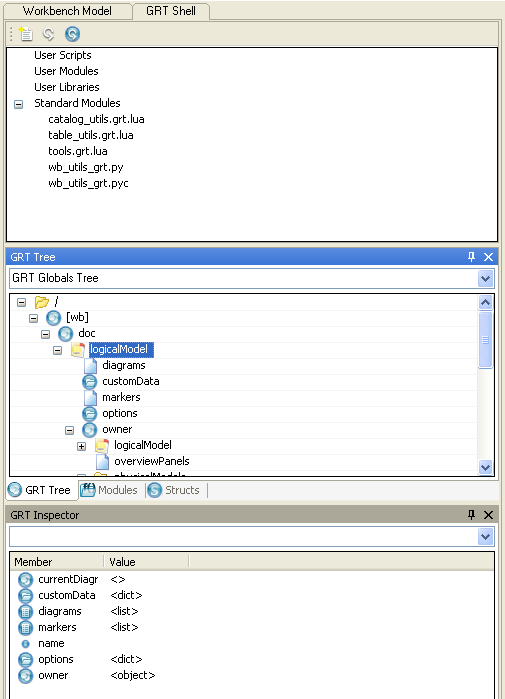Select markers in the GRT tree
505x699 pixels.
point(121,398)
